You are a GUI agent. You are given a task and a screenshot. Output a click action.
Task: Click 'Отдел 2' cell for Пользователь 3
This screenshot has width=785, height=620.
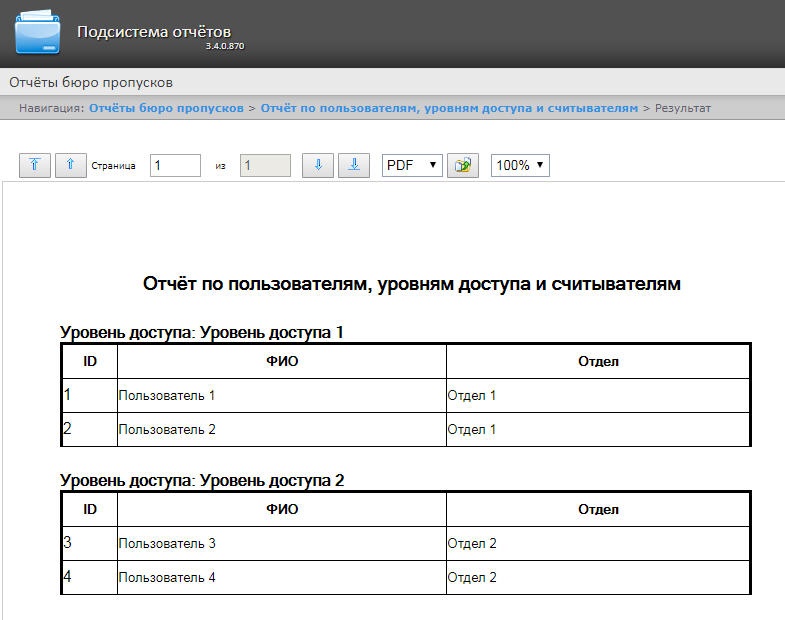(598, 543)
